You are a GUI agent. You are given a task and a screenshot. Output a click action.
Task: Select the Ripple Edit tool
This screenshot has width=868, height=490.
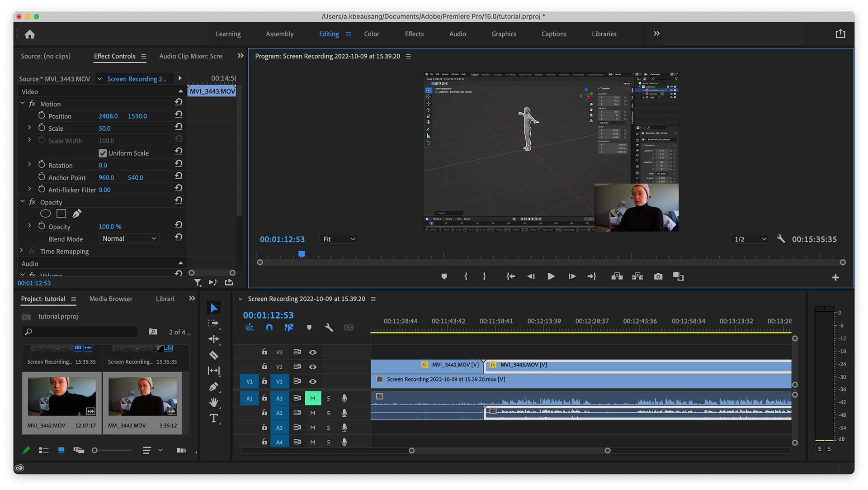(214, 339)
